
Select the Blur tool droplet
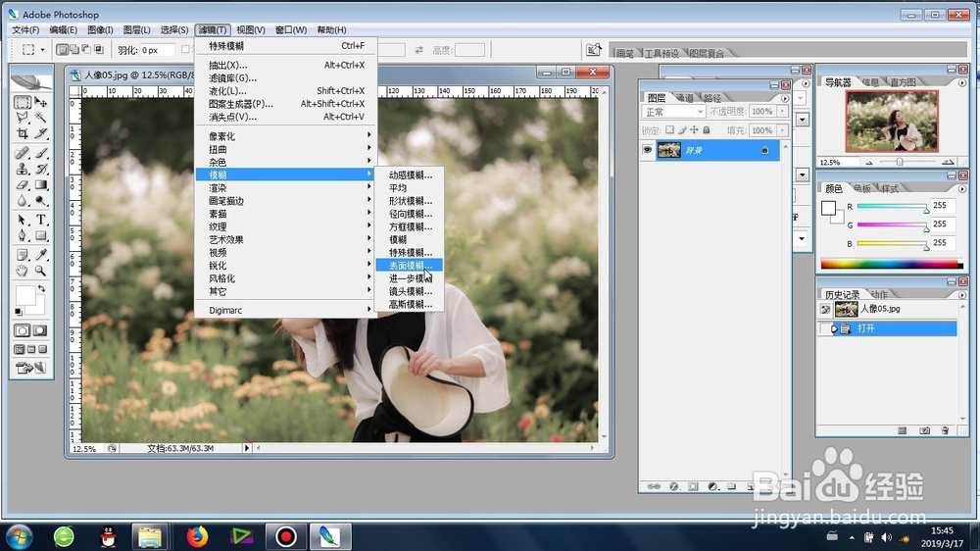pos(23,201)
